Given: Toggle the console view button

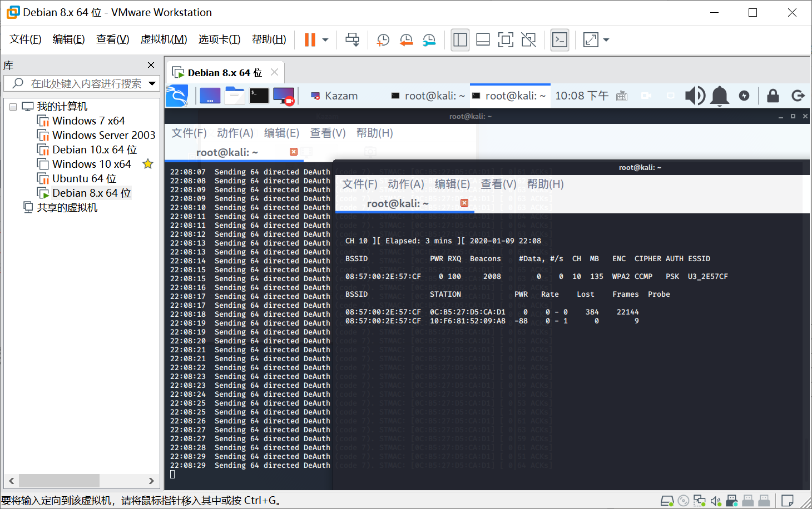Looking at the screenshot, I should pyautogui.click(x=560, y=39).
